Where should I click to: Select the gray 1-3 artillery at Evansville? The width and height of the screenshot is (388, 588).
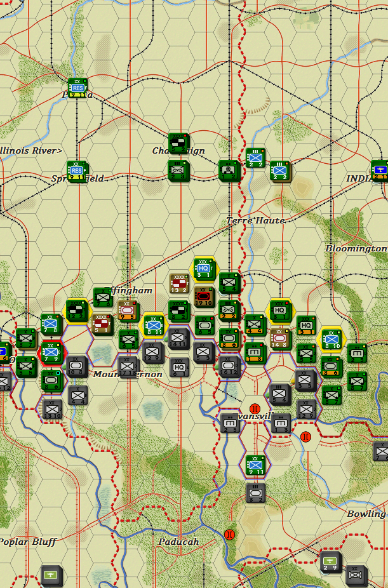tap(281, 424)
